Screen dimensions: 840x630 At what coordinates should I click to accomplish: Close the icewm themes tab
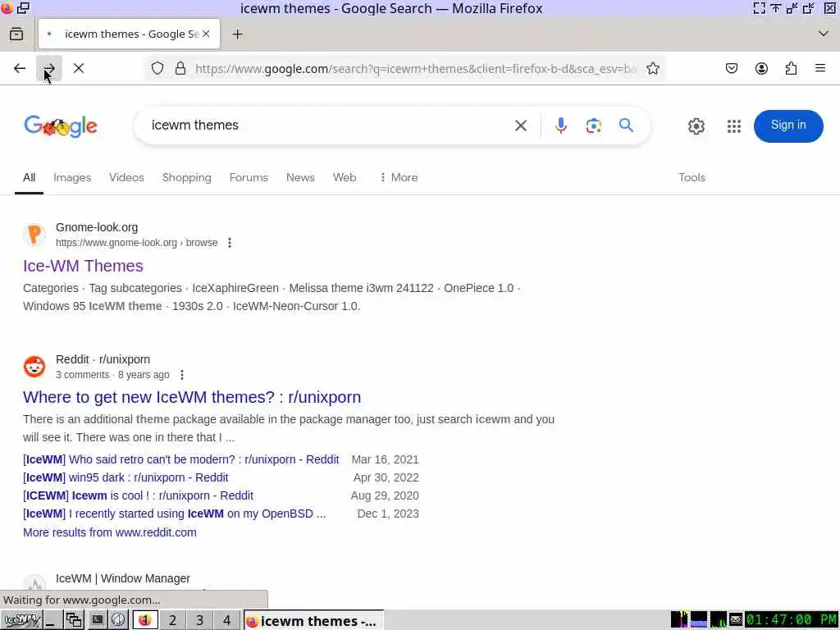(206, 34)
